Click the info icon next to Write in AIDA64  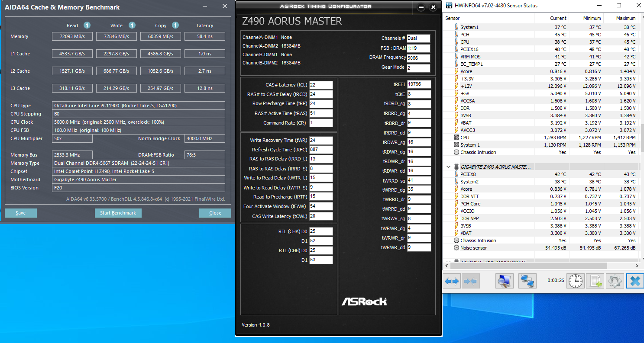click(132, 25)
